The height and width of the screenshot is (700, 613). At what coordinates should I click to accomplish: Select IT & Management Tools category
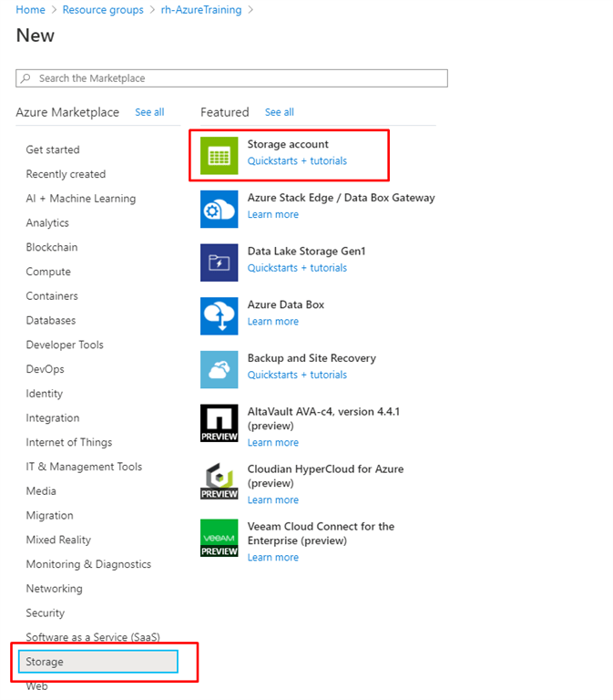click(84, 467)
